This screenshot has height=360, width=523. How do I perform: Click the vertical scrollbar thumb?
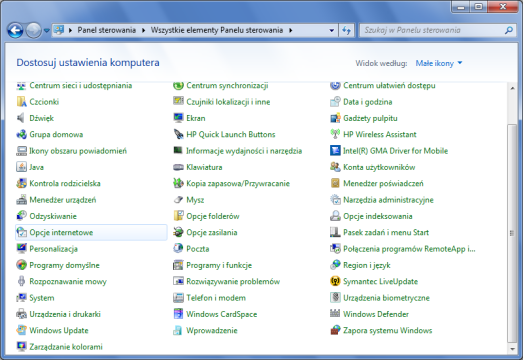pos(512,233)
